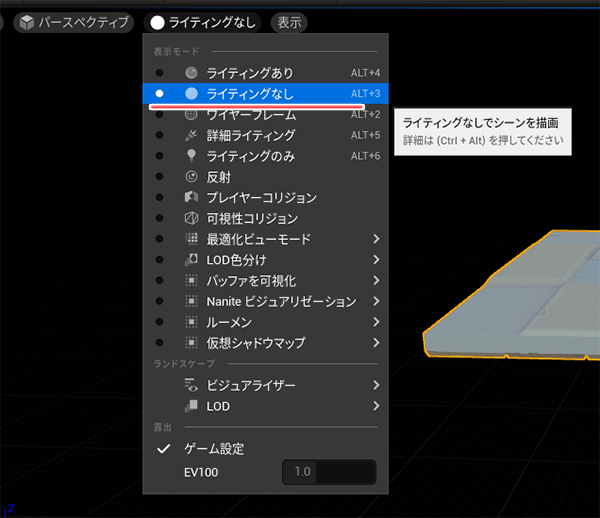Image resolution: width=600 pixels, height=518 pixels.
Task: Select the ライティングのみ radio bullet
Action: click(x=159, y=156)
